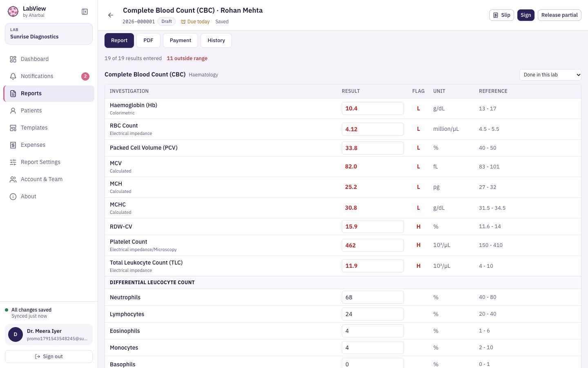Click the Haemoglobin result field

[373, 108]
